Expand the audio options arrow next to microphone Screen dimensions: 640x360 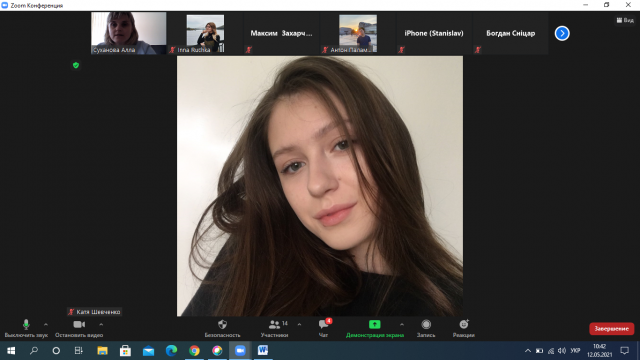point(46,324)
